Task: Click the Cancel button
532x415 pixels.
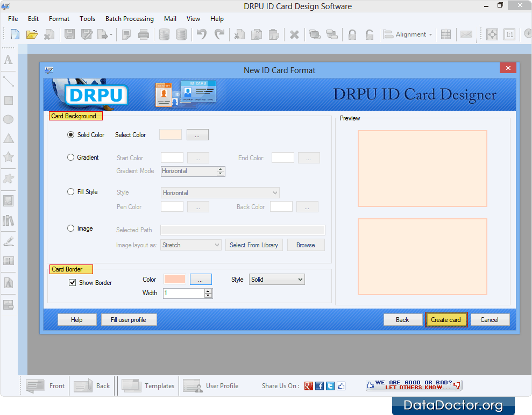Action: [490, 320]
